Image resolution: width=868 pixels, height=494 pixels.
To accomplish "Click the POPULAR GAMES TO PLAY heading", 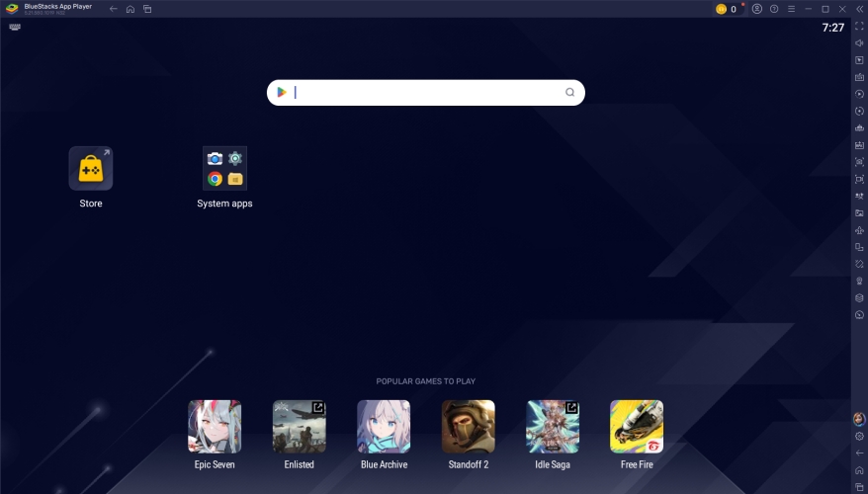I will click(426, 381).
